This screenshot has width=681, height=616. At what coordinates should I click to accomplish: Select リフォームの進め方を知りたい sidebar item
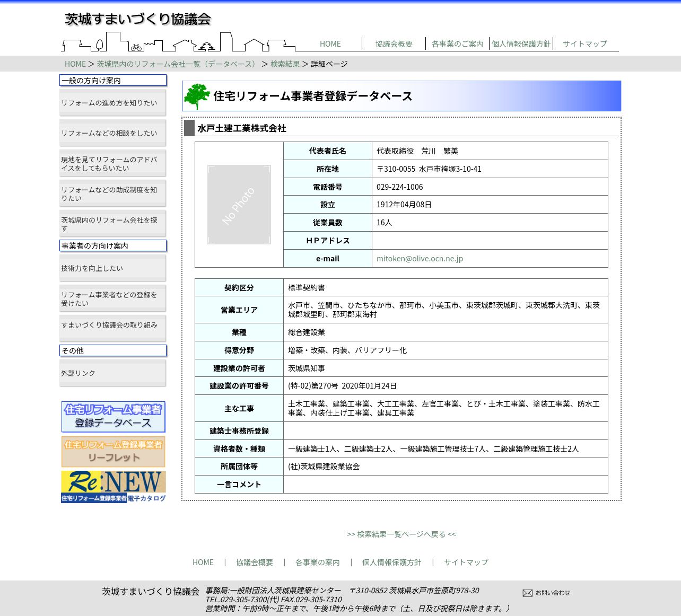pyautogui.click(x=112, y=103)
